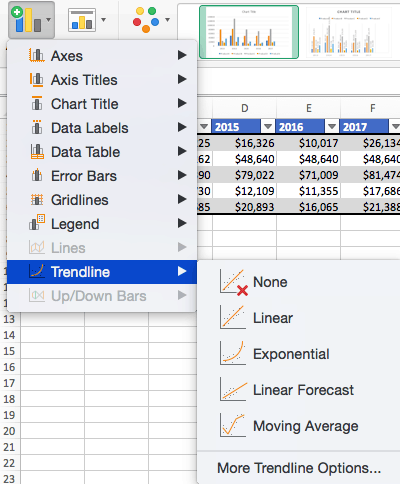Click the Gridlines menu icon
The width and height of the screenshot is (400, 484).
click(x=37, y=199)
